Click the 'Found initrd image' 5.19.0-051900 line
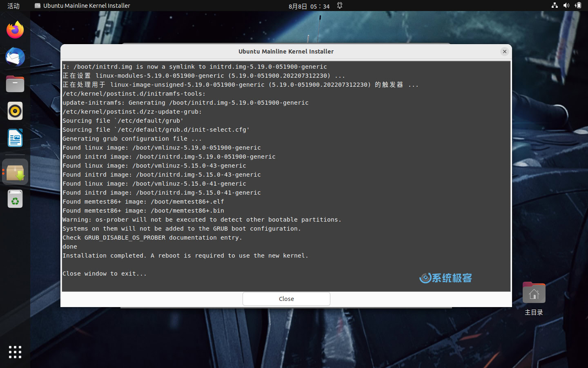The image size is (588, 368). point(169,157)
